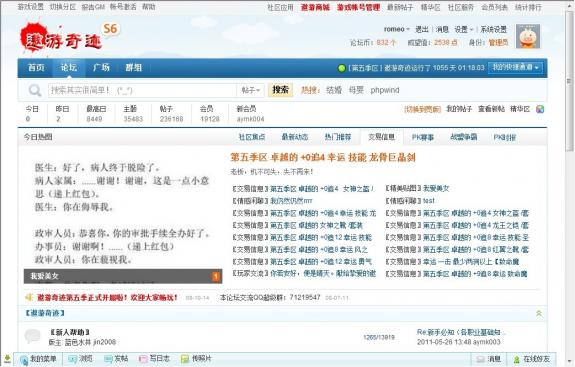Open 消息 in the bottom bar
This screenshot has height=367, width=575.
click(x=488, y=359)
